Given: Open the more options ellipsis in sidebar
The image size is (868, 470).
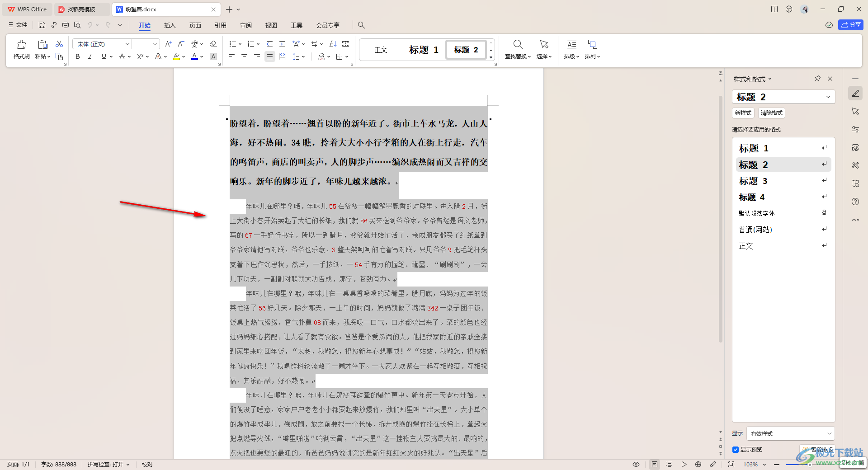Looking at the screenshot, I should pos(855,220).
